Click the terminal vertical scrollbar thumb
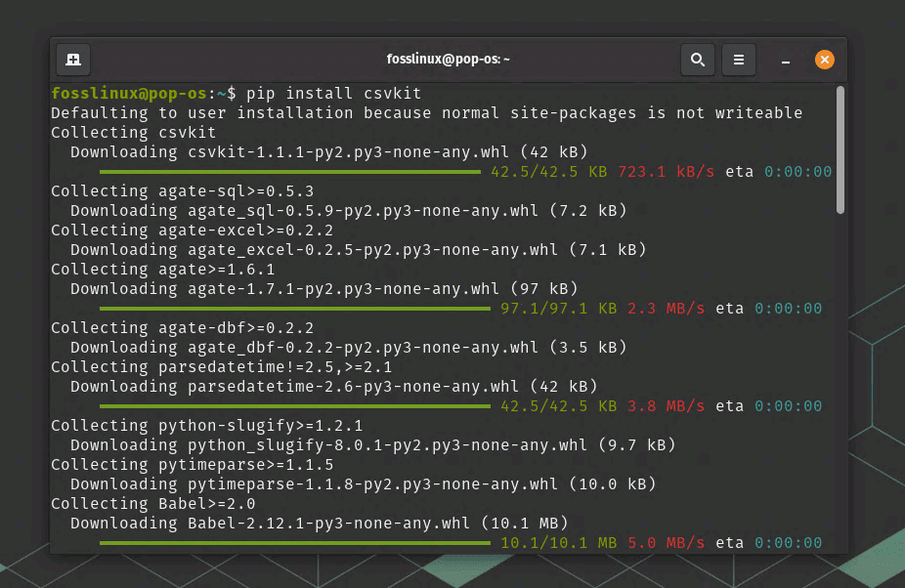The image size is (905, 588). point(840,149)
